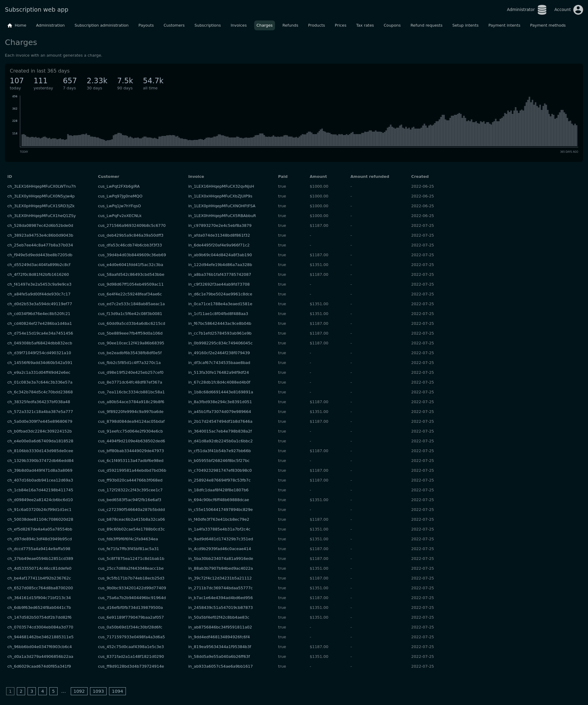Viewport: 588px width, 705px height.
Task: Click the Home house icon
Action: (x=10, y=25)
